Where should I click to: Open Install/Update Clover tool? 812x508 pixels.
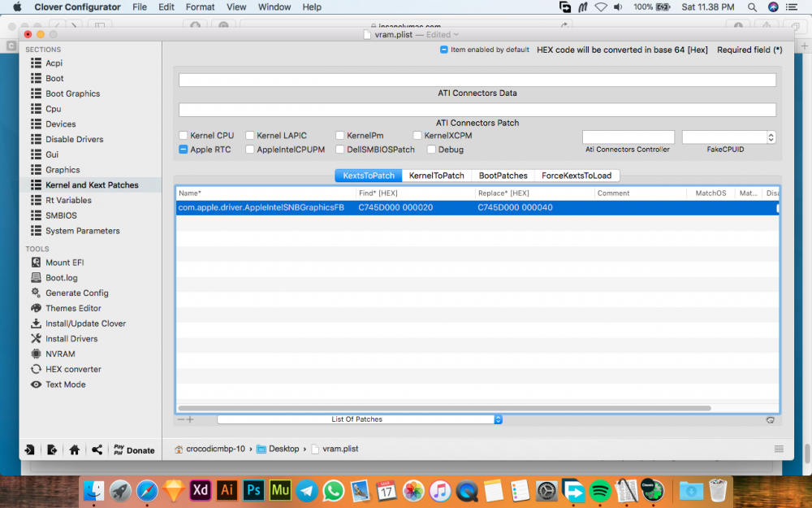85,323
